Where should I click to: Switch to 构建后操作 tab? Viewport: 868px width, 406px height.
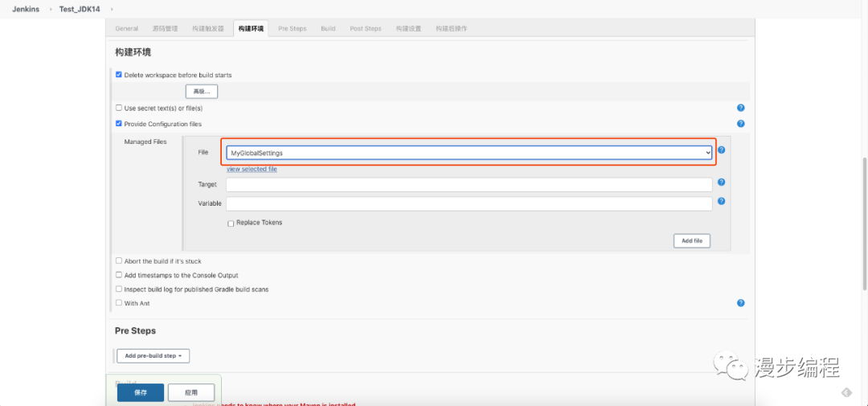(451, 28)
